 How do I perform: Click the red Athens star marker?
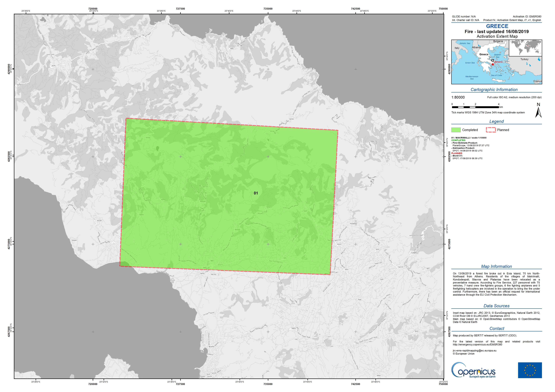coord(493,64)
